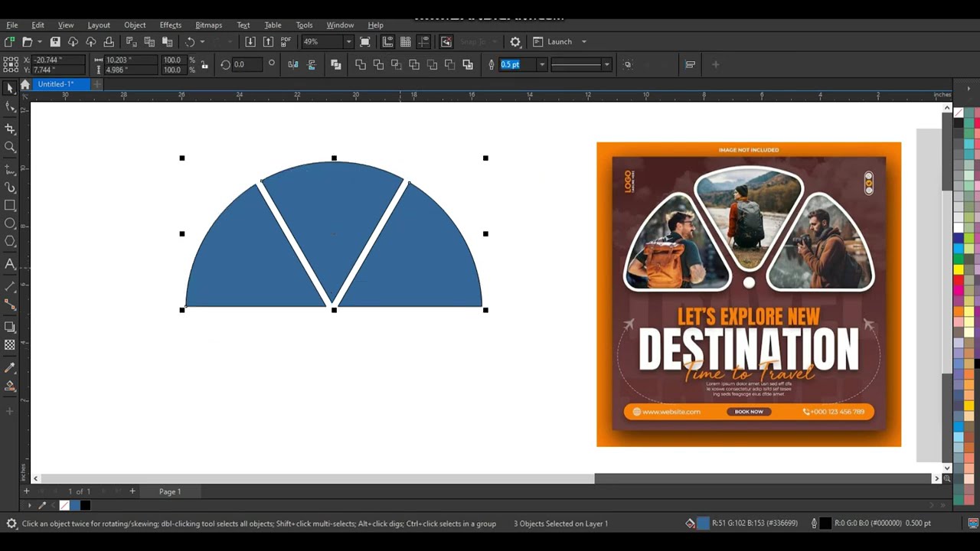Open the Undo history dropdown arrow
980x551 pixels.
point(202,41)
